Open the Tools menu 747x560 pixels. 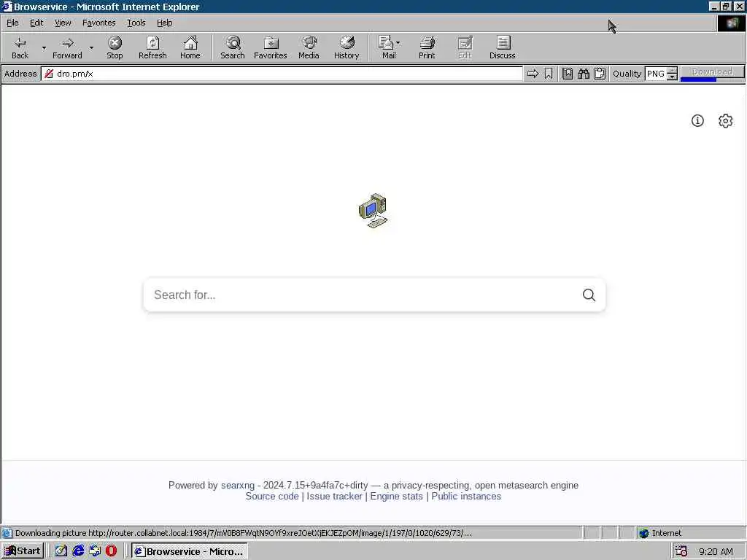[136, 23]
